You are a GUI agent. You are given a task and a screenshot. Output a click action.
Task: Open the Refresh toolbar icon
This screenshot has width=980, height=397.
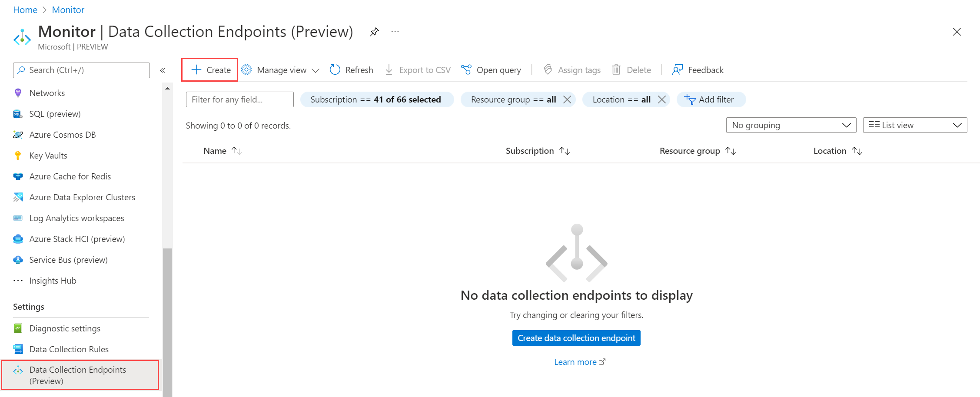click(351, 69)
